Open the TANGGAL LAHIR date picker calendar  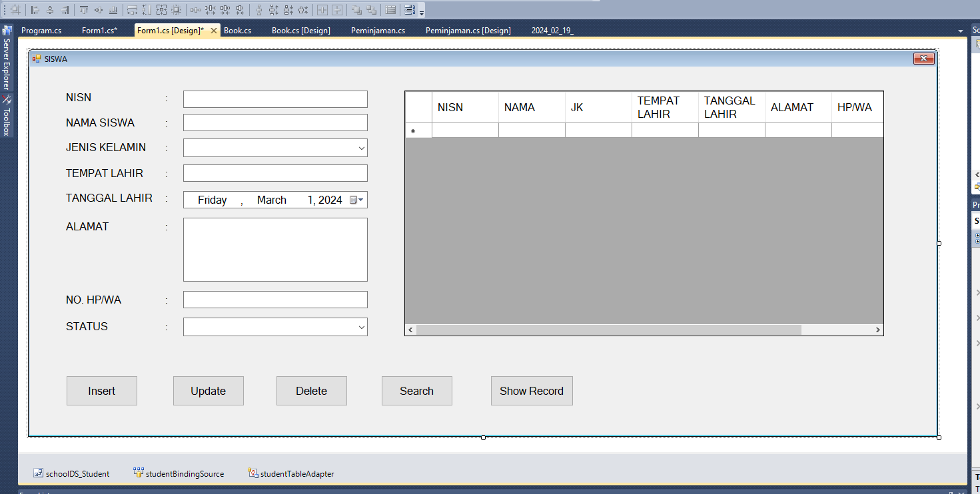coord(357,200)
